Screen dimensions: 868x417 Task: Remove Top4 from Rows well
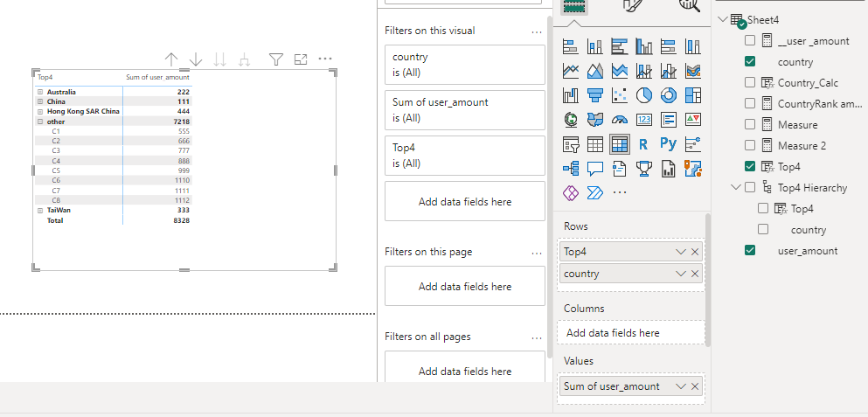click(695, 252)
